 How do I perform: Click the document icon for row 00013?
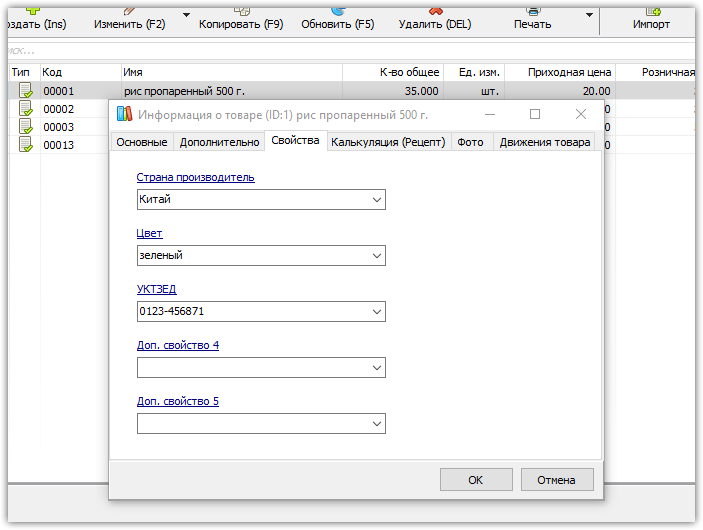tap(26, 144)
